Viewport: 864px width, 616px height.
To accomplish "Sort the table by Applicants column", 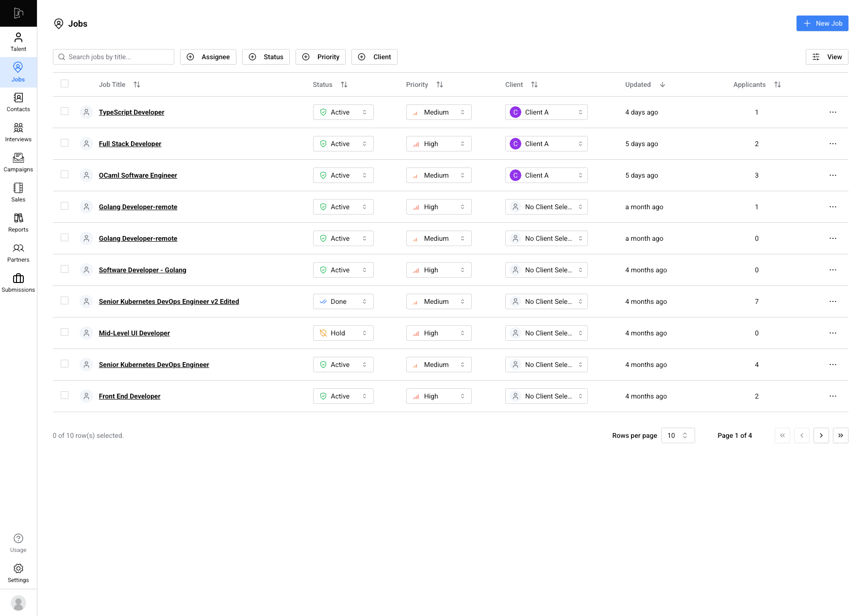I will tap(778, 84).
